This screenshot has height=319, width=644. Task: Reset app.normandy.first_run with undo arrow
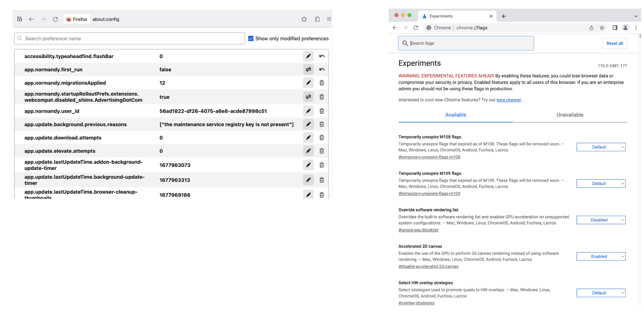click(322, 70)
